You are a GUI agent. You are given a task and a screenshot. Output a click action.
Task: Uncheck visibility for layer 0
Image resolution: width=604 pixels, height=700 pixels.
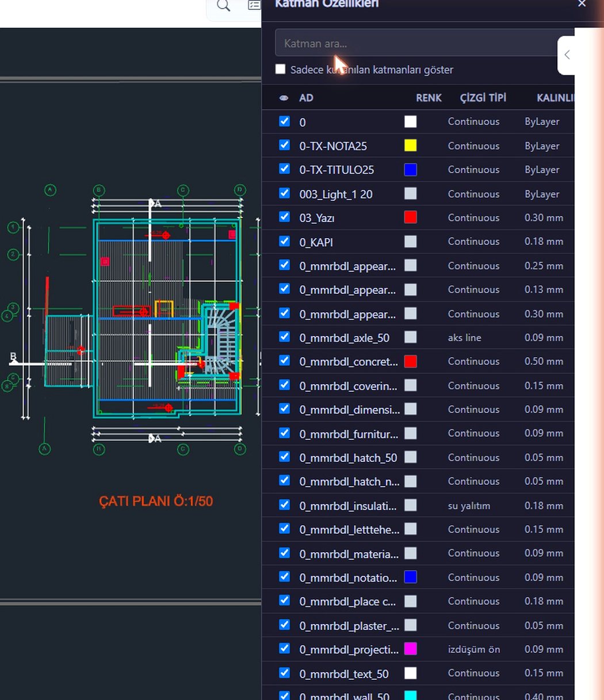(x=284, y=121)
